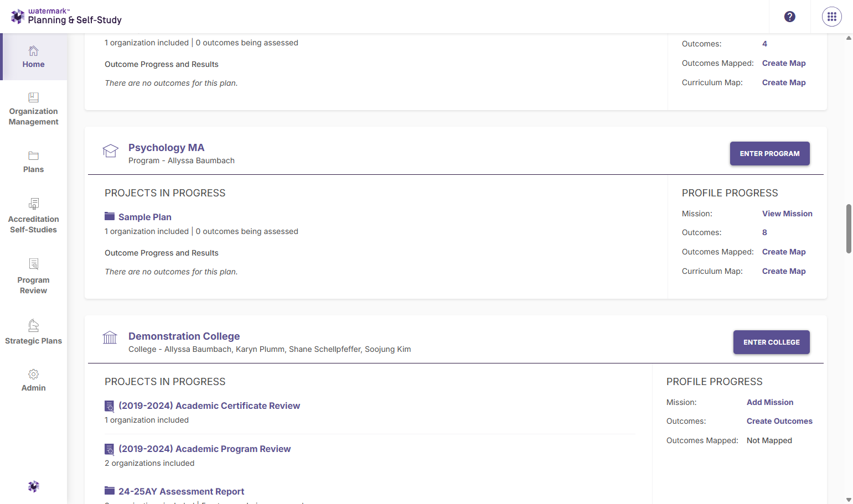Click outcomes count 8 for Psychology MA

[764, 232]
